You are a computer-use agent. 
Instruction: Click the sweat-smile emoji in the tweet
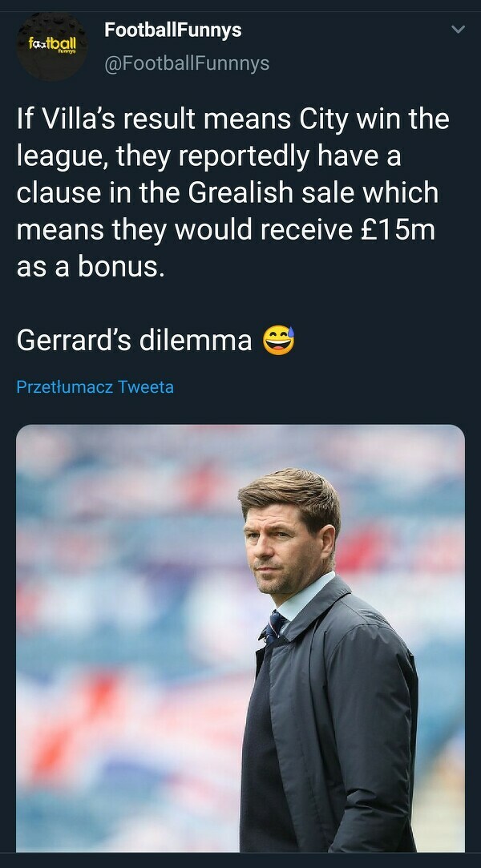pyautogui.click(x=279, y=341)
